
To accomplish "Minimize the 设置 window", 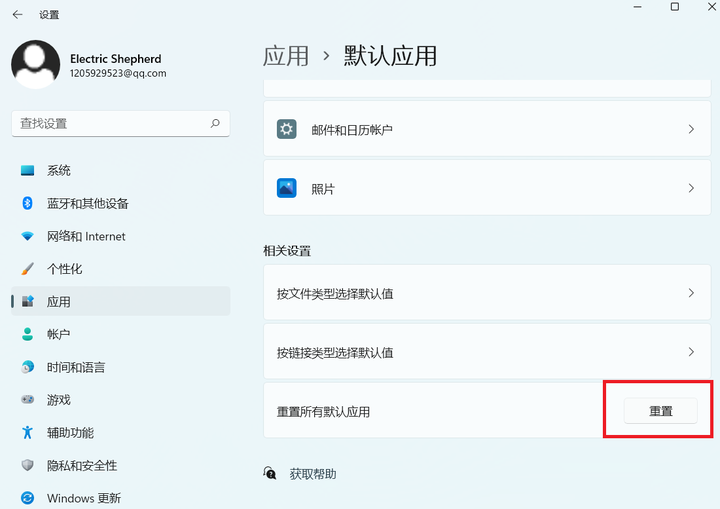I will [x=637, y=6].
